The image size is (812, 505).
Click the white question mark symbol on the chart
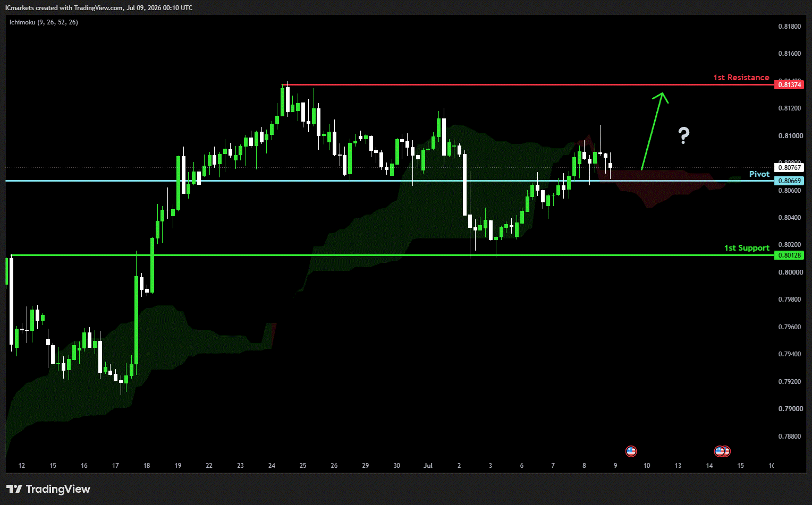(684, 136)
